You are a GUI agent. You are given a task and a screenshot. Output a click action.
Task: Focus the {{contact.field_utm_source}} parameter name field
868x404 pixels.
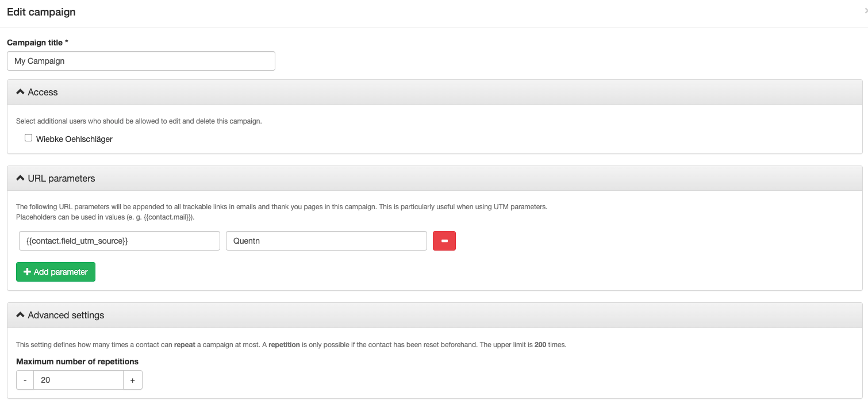pyautogui.click(x=119, y=241)
